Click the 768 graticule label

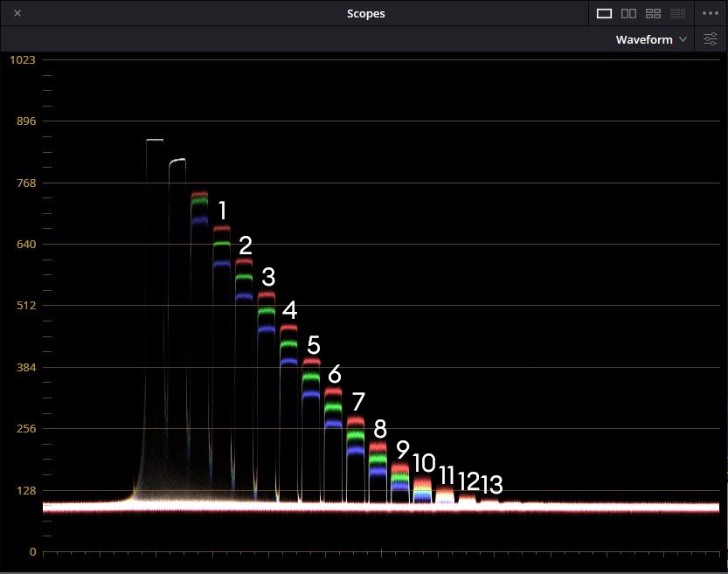pyautogui.click(x=22, y=183)
